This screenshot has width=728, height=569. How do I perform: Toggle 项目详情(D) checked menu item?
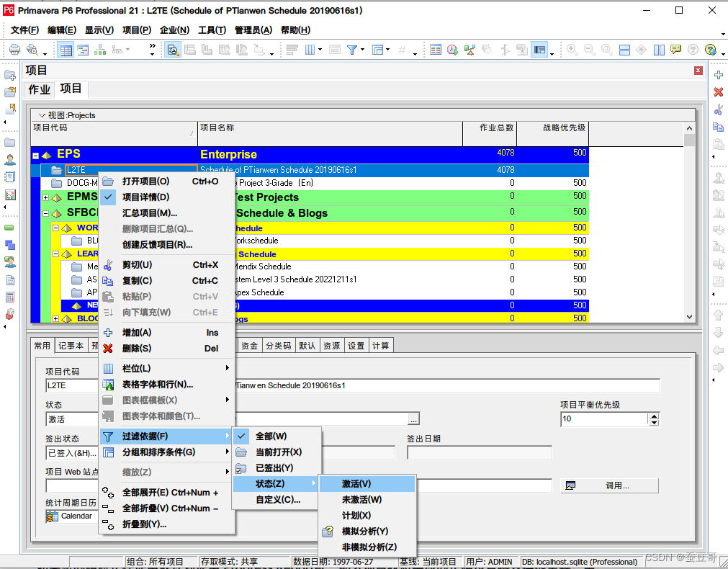click(167, 197)
